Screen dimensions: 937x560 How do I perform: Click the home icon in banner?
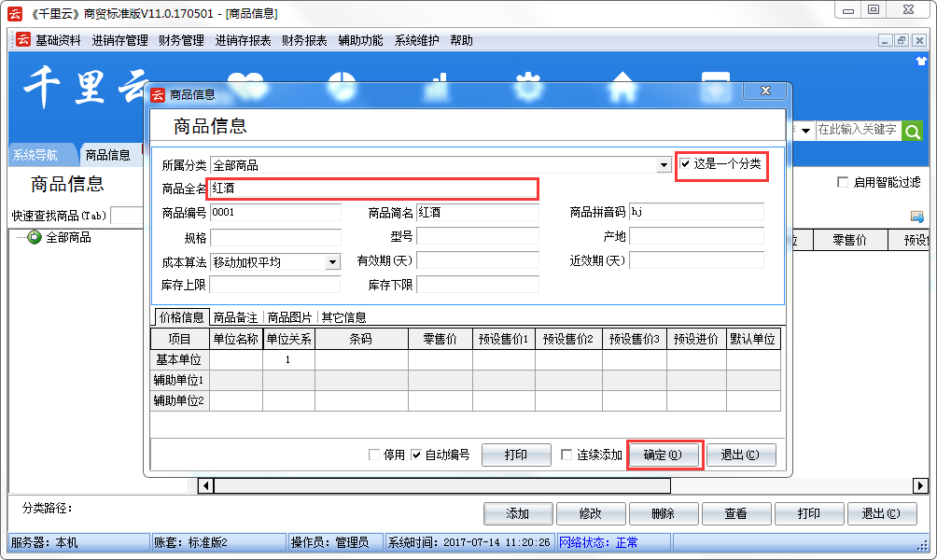(x=622, y=84)
